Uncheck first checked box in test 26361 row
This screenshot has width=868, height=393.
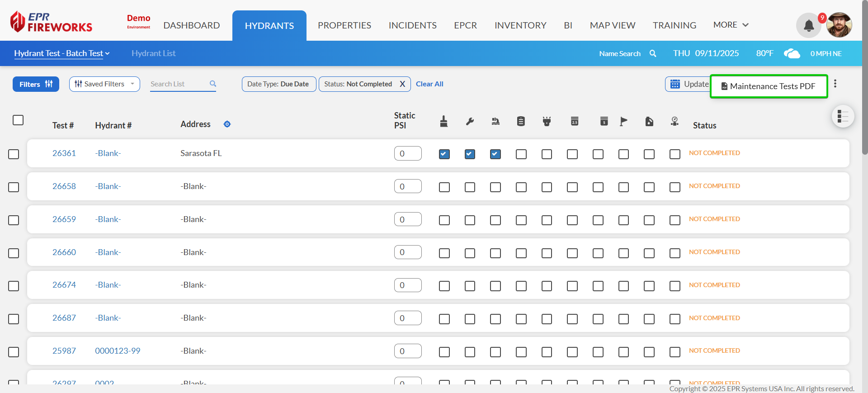pyautogui.click(x=444, y=154)
